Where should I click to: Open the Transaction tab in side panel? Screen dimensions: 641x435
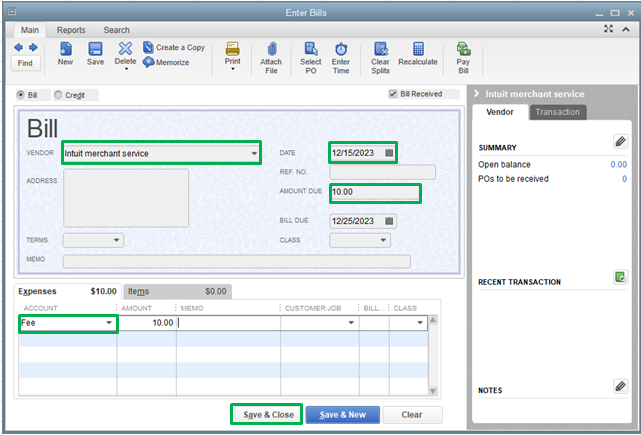tap(558, 112)
